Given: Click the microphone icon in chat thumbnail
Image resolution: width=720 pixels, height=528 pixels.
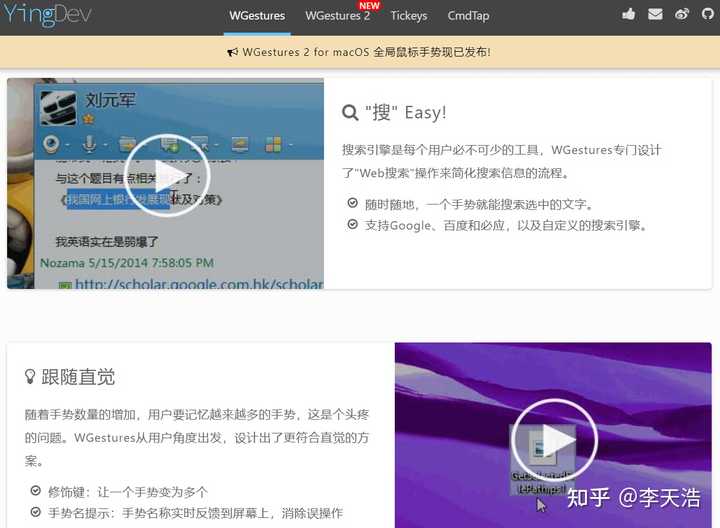Looking at the screenshot, I should [x=89, y=144].
